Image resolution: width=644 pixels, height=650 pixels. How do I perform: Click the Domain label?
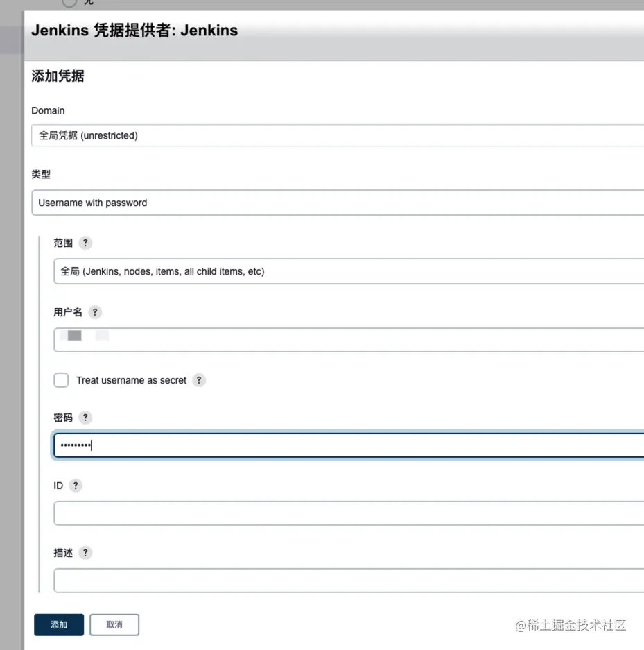click(48, 111)
